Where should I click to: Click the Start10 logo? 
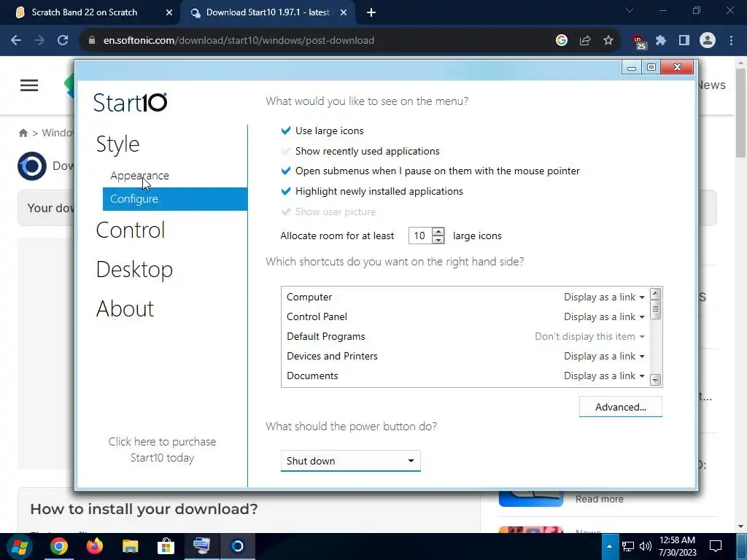pos(130,102)
